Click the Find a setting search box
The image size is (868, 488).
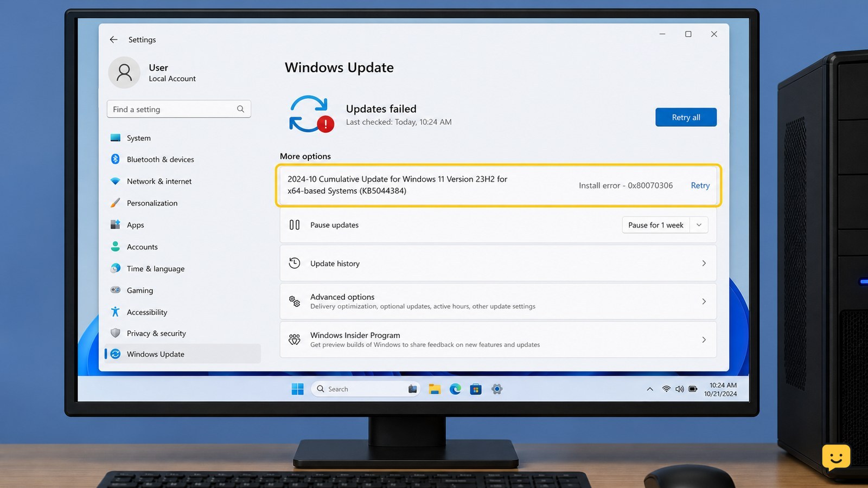tap(179, 109)
